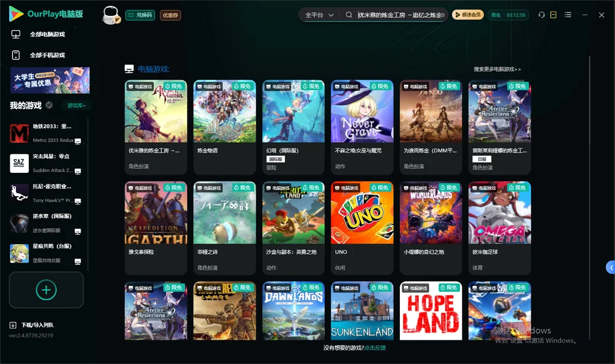This screenshot has width=615, height=364.
Task: Open bottom-row Atelier Resleriana card
Action: [x=156, y=311]
